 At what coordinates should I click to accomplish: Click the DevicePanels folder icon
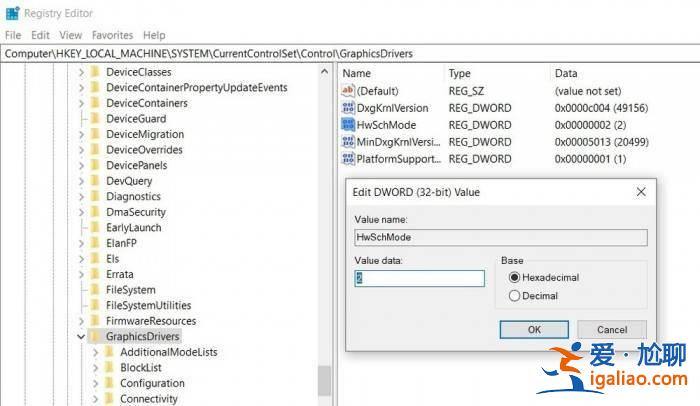[95, 165]
